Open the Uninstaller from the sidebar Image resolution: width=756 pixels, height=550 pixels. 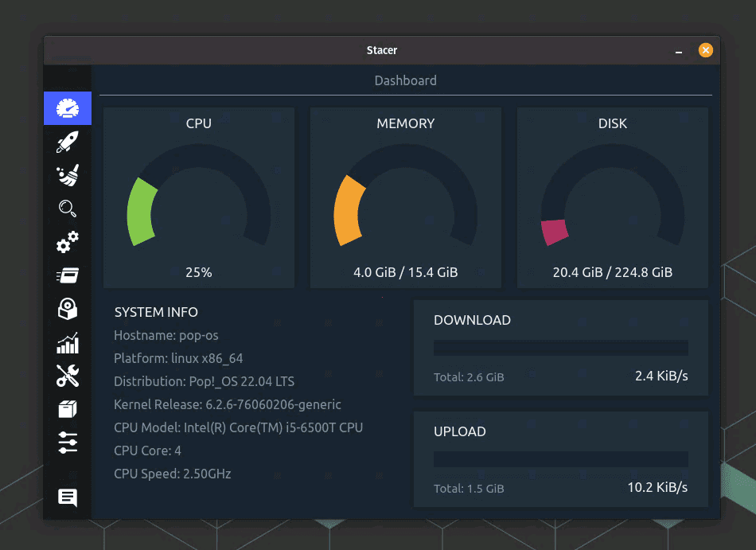coord(68,309)
